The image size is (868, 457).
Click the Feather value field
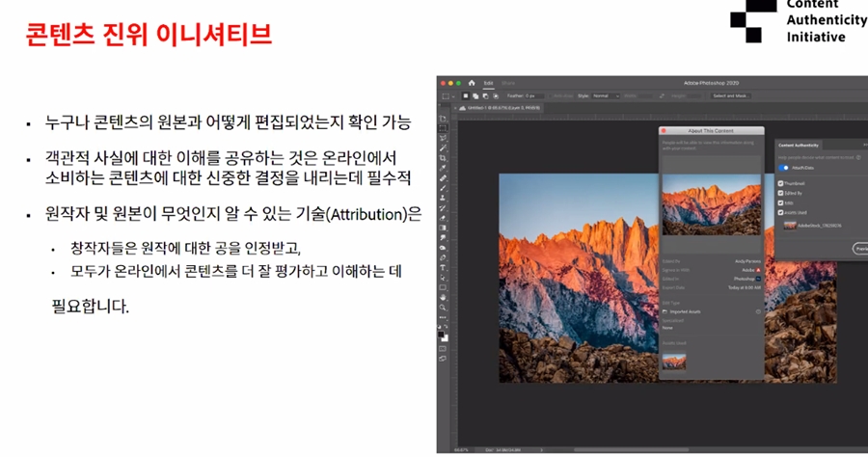[x=534, y=95]
